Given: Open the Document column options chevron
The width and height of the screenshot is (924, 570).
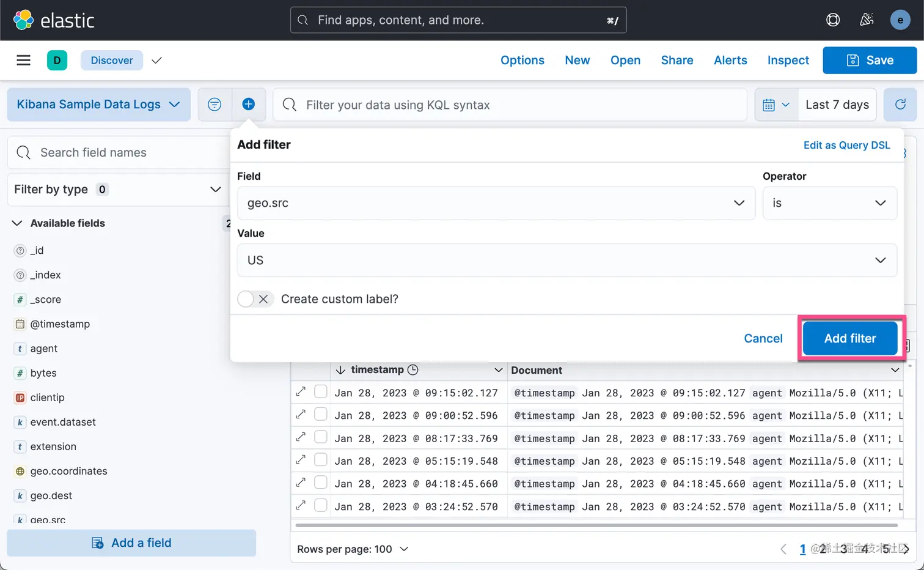Looking at the screenshot, I should click(x=895, y=370).
